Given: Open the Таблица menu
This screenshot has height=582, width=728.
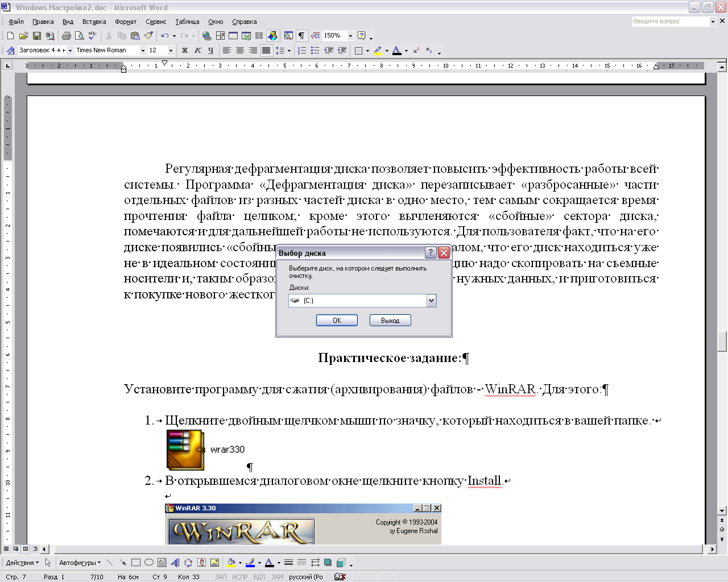Looking at the screenshot, I should (x=187, y=22).
